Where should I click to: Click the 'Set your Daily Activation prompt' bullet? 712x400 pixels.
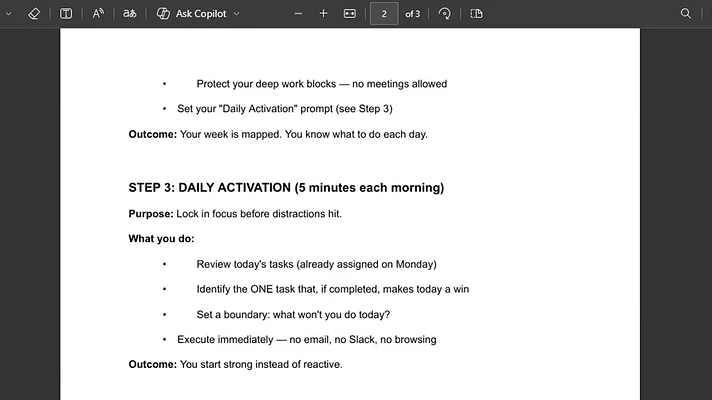(x=285, y=109)
